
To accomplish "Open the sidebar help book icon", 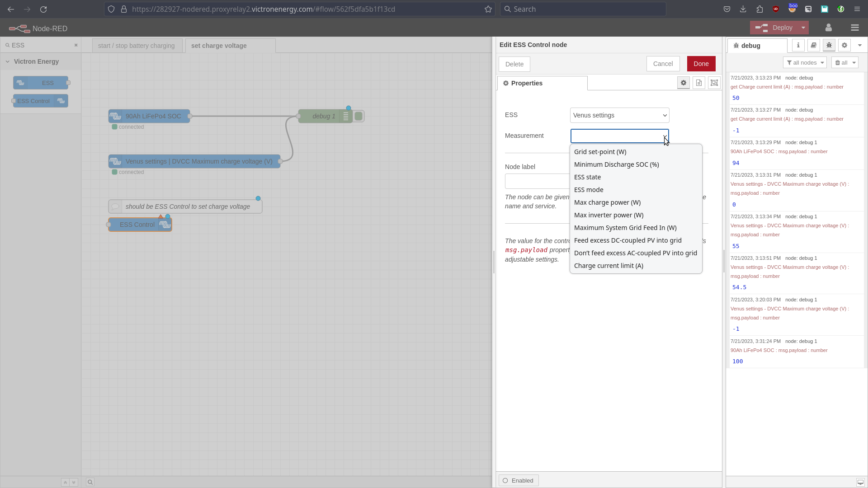I will [x=813, y=45].
